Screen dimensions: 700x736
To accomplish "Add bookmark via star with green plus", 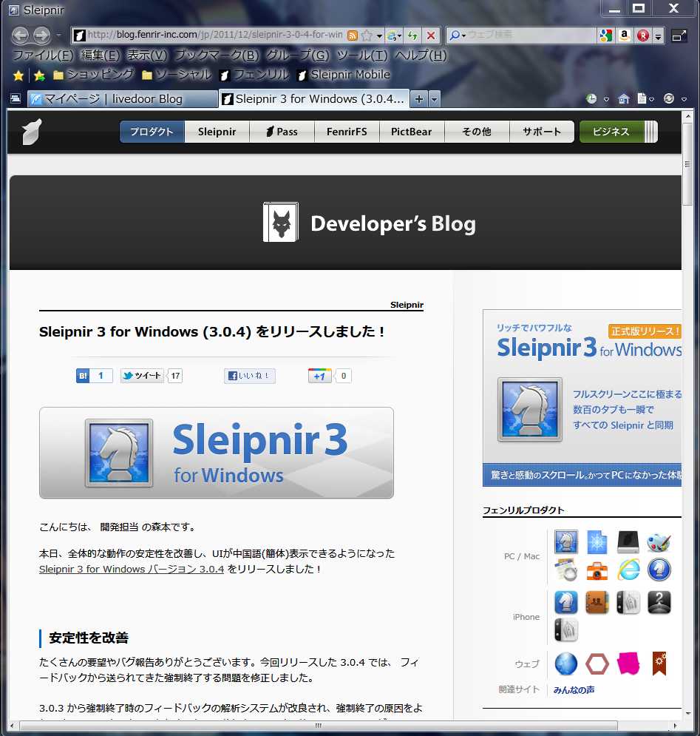I will (x=39, y=75).
